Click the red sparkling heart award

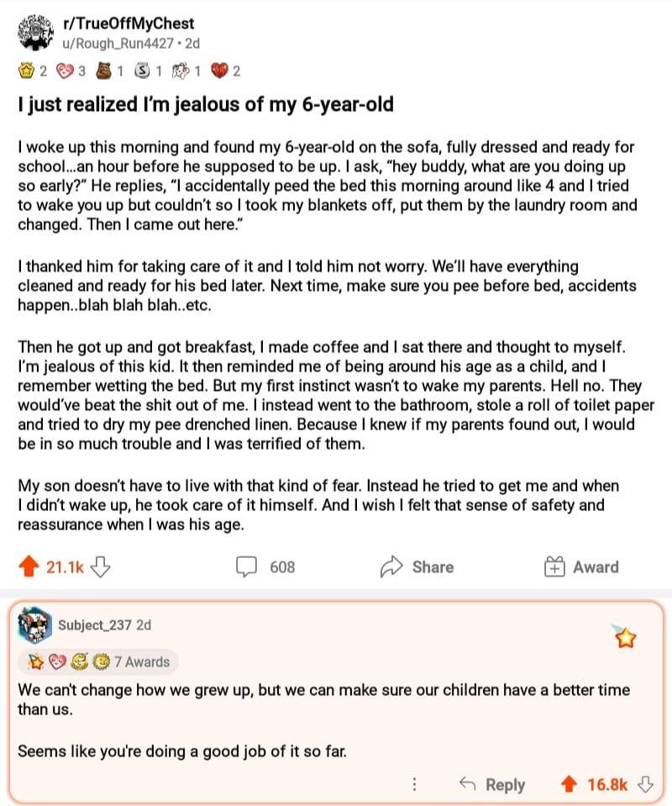(221, 71)
